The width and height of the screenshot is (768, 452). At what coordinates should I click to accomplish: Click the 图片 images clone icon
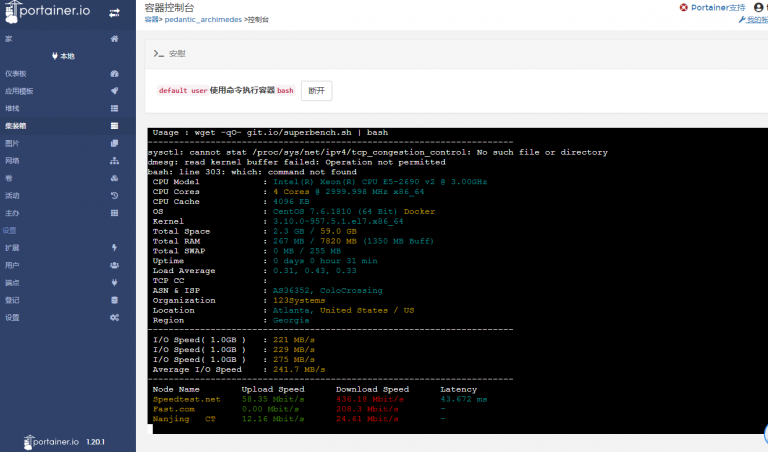point(115,143)
